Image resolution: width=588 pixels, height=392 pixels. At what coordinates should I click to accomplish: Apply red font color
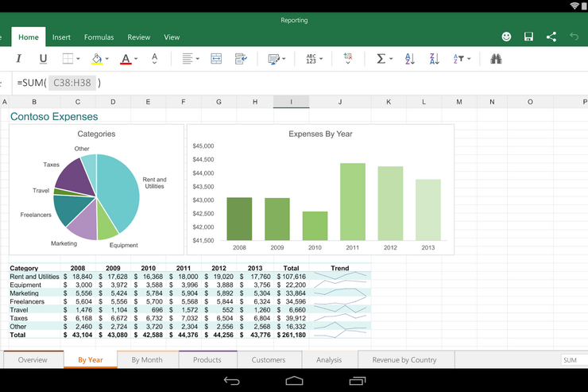[126, 59]
